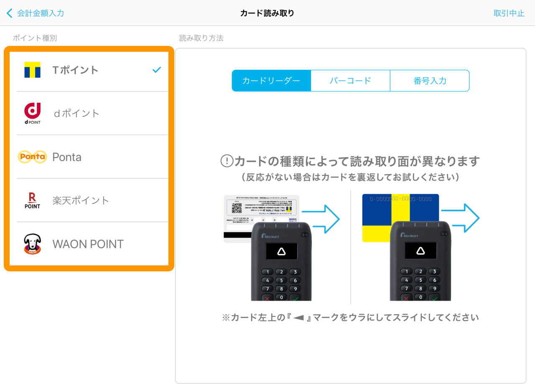Tap the Ponta logo icon
This screenshot has width=535, height=392.
tap(32, 157)
